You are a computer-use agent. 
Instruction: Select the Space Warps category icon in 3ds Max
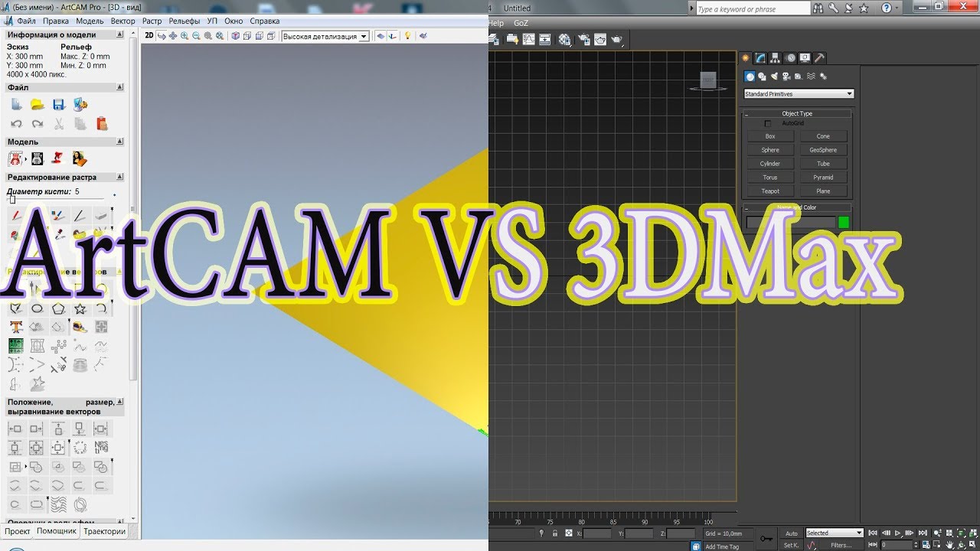click(812, 77)
